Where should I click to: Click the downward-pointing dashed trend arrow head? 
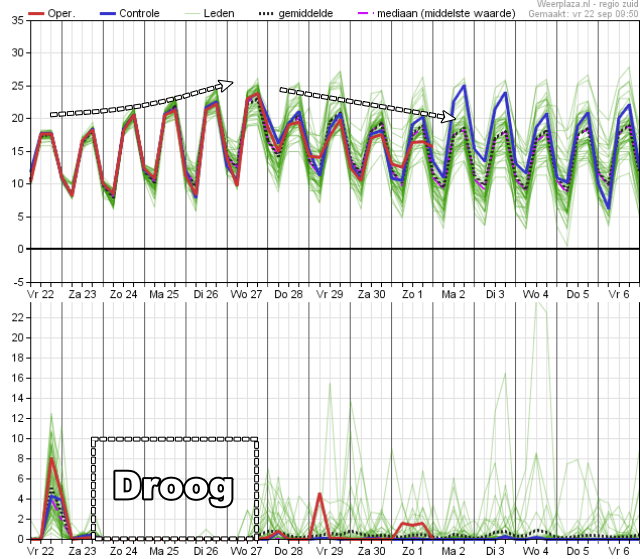pyautogui.click(x=450, y=117)
